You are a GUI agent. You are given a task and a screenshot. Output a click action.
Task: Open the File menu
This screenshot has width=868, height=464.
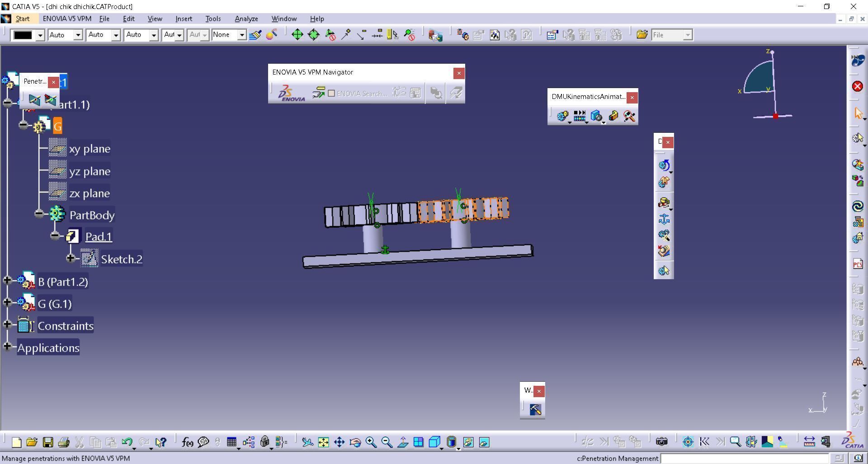[x=104, y=19]
